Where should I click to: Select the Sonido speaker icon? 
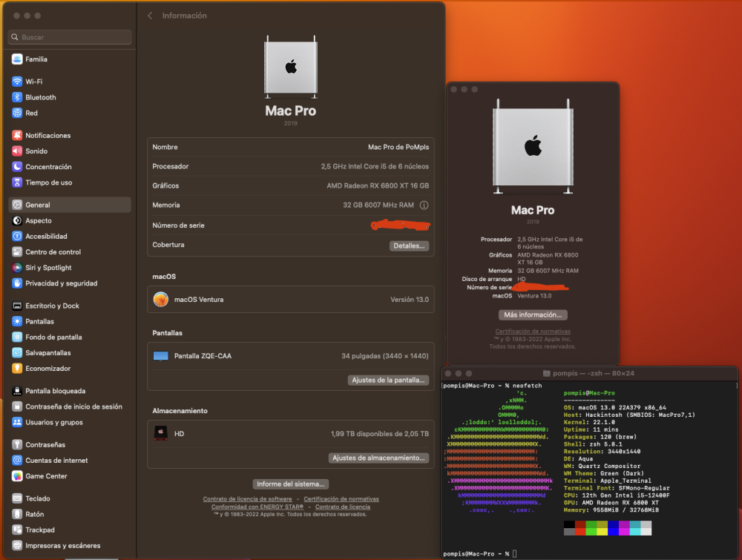(x=17, y=151)
